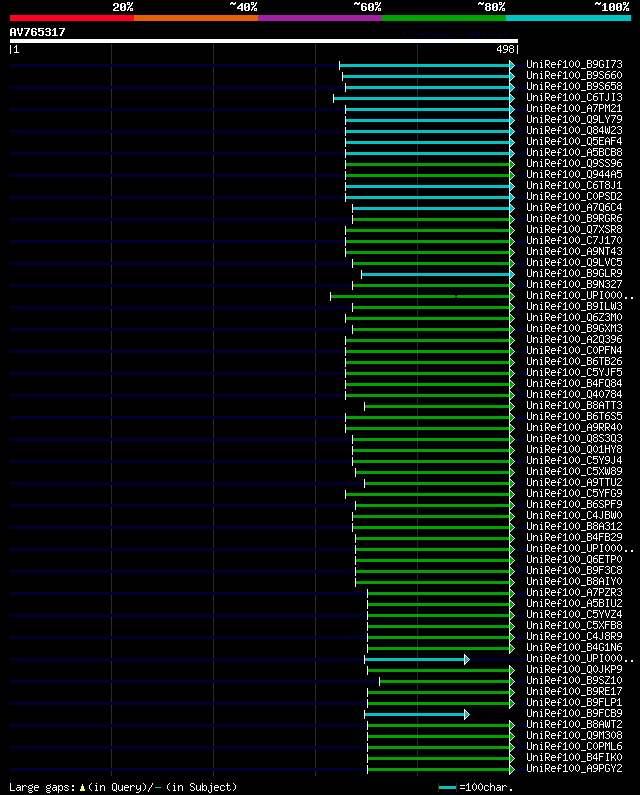Click label UniRef100_B9FCB9
Viewport: 640px width, 795px height.
574,713
